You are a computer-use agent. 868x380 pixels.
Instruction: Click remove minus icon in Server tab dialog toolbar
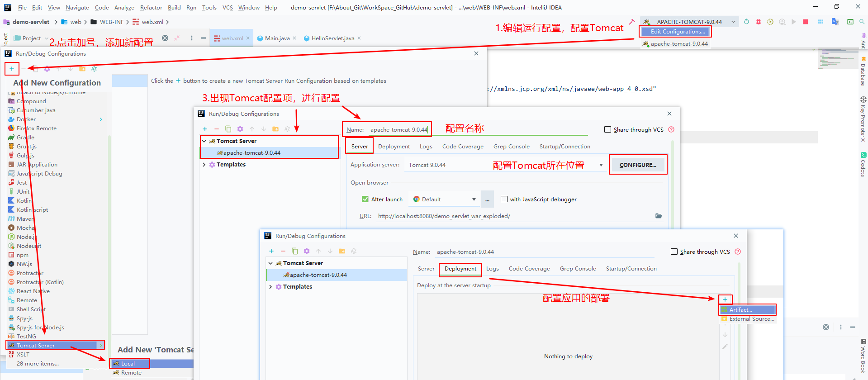(217, 129)
